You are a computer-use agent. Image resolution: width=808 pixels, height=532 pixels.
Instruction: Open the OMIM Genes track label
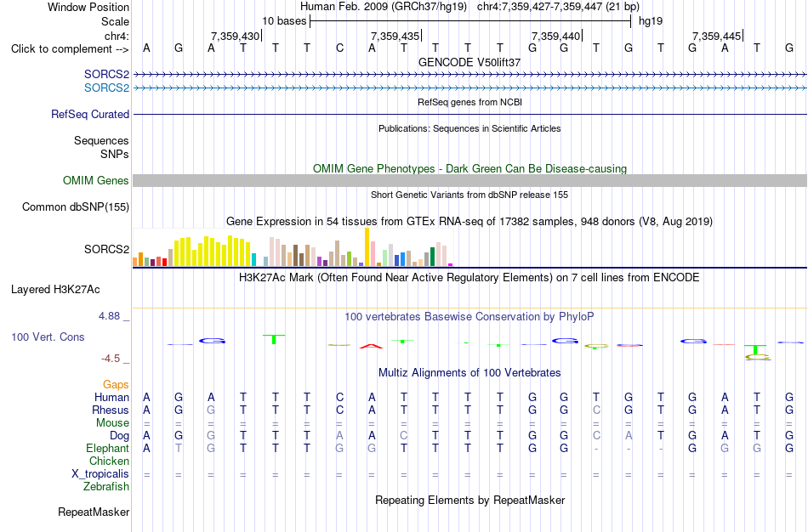tap(96, 180)
